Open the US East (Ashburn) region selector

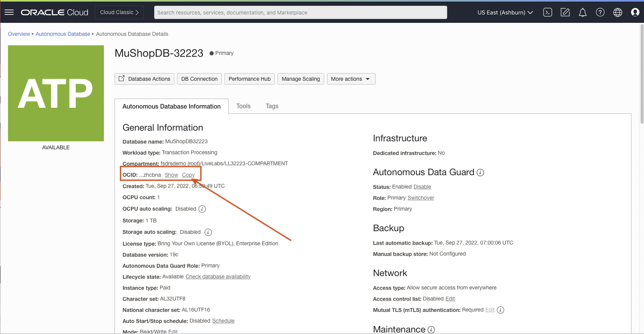click(x=505, y=13)
